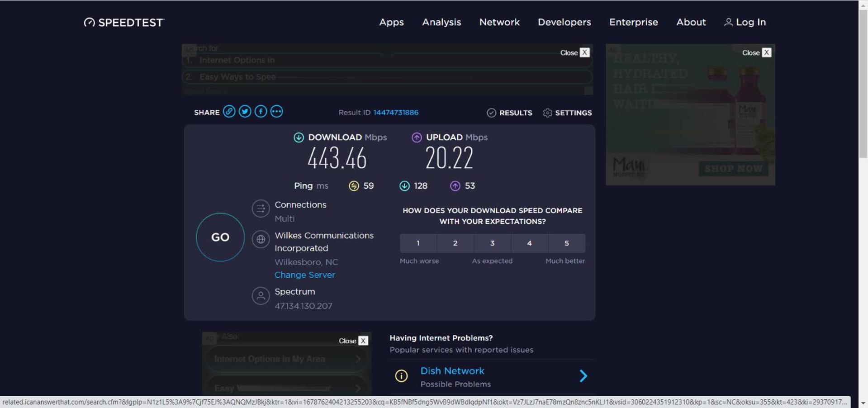
Task: Open Result ID 14474731886 link
Action: coord(396,113)
